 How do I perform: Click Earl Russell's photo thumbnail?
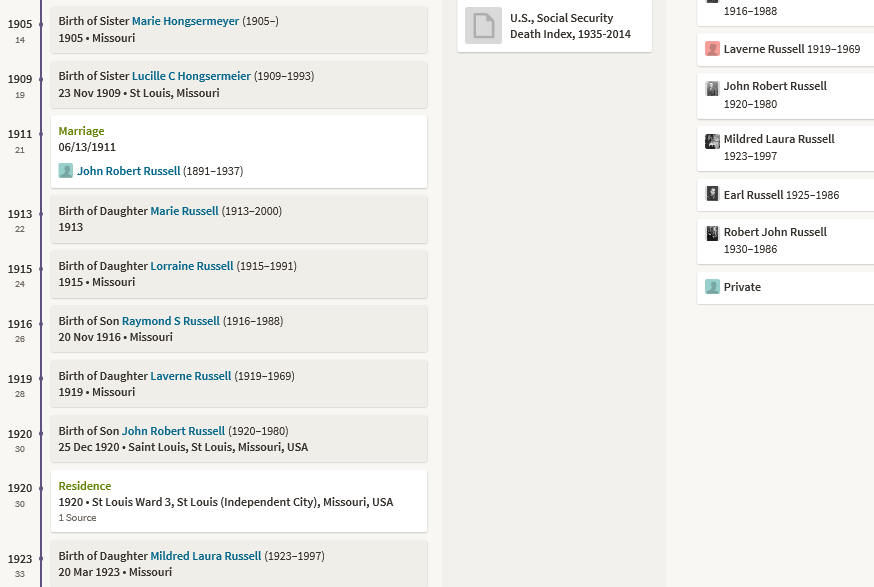[712, 193]
